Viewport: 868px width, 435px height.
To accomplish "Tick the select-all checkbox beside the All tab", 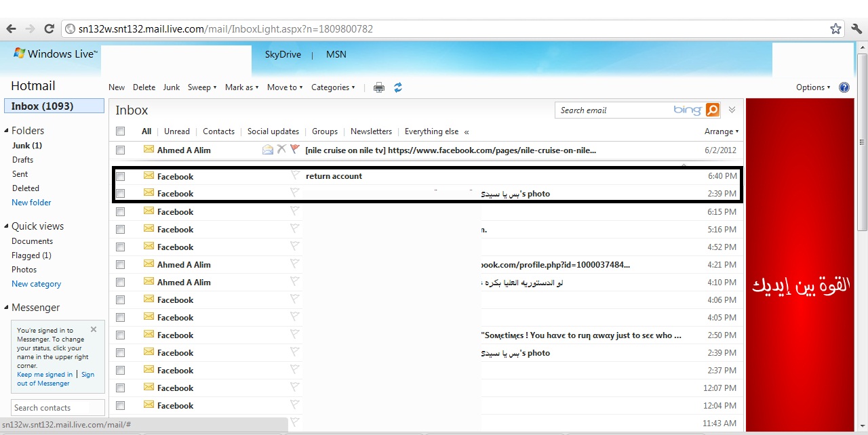I will (120, 131).
